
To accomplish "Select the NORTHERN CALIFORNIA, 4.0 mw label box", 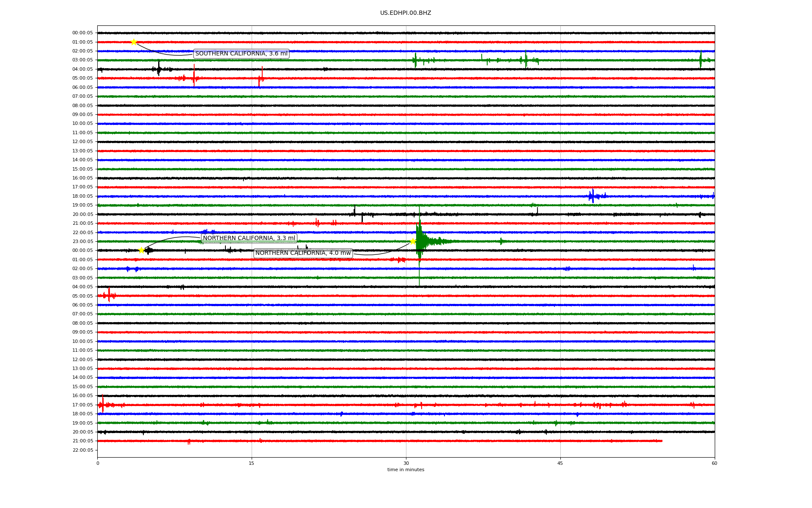I will coord(303,253).
